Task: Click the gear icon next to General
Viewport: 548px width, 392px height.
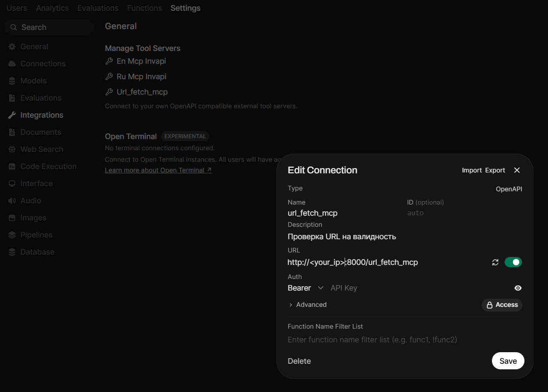Action: click(x=12, y=47)
